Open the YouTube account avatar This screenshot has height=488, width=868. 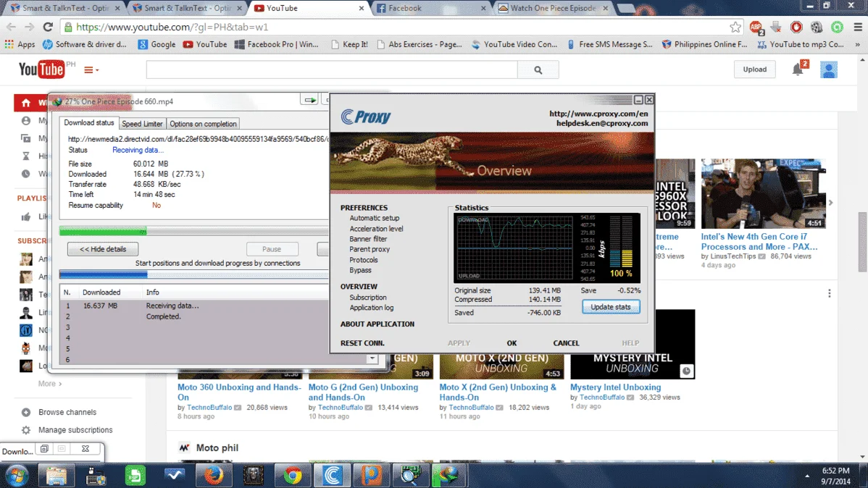pos(829,70)
